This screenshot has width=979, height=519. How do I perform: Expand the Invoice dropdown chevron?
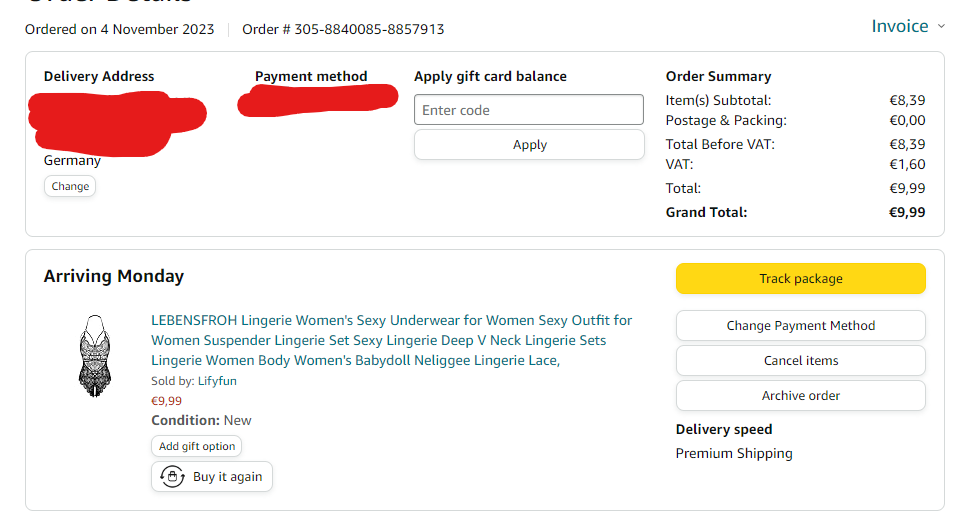pos(941,26)
